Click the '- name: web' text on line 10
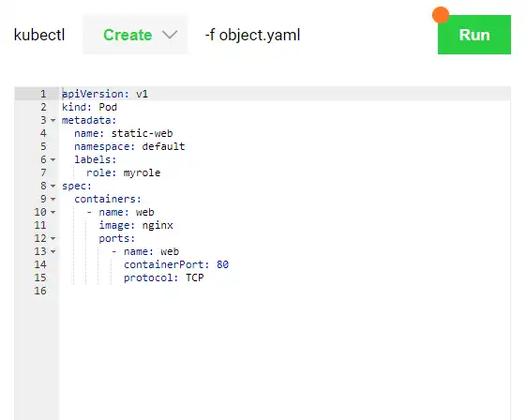The height and width of the screenshot is (420, 527). (120, 212)
